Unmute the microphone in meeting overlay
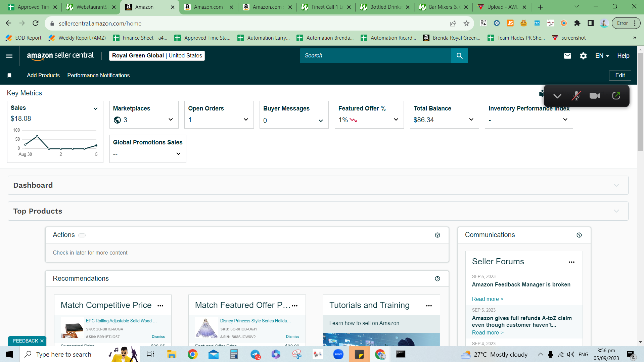Screen dimensions: 644x362 tap(576, 96)
